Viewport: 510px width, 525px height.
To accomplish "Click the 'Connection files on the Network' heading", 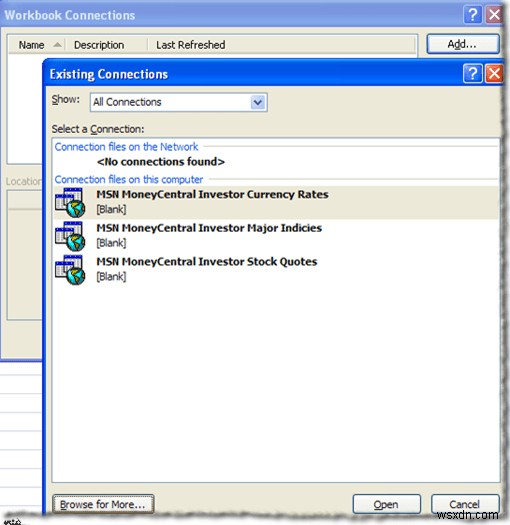I will pos(126,147).
